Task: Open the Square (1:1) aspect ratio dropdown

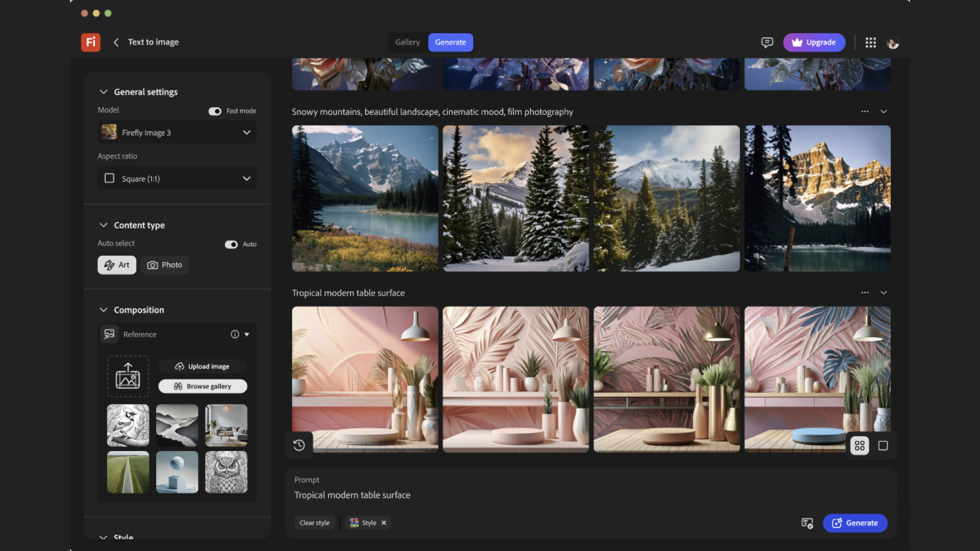Action: [x=177, y=179]
